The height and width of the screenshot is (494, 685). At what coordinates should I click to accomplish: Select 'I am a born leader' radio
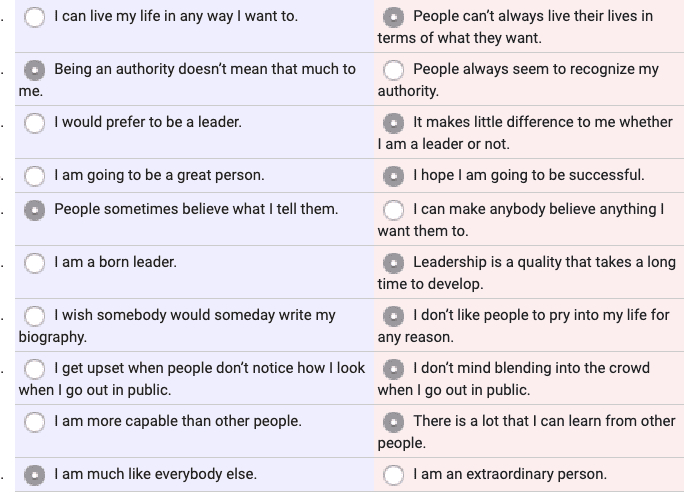coord(35,263)
